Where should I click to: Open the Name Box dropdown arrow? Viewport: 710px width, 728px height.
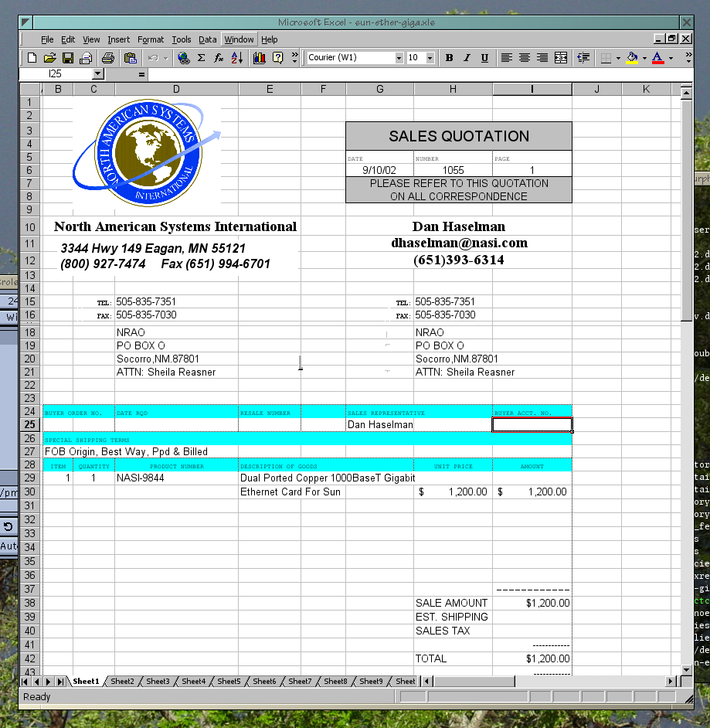[x=97, y=74]
